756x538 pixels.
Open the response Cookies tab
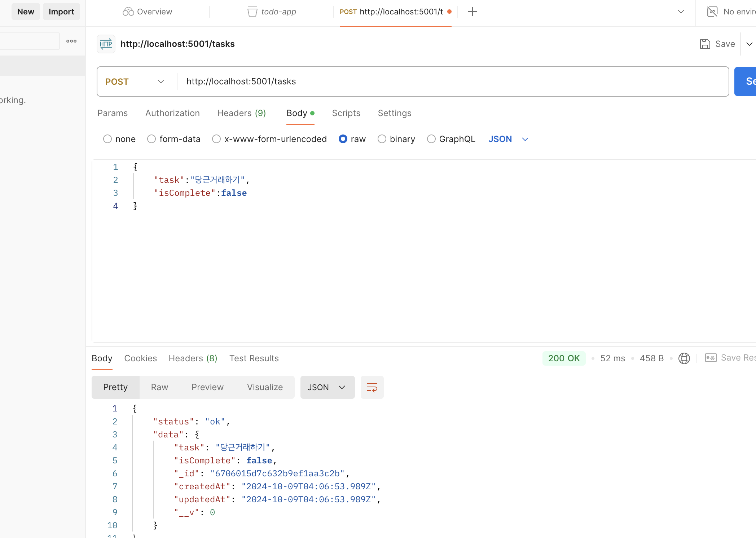(x=140, y=358)
